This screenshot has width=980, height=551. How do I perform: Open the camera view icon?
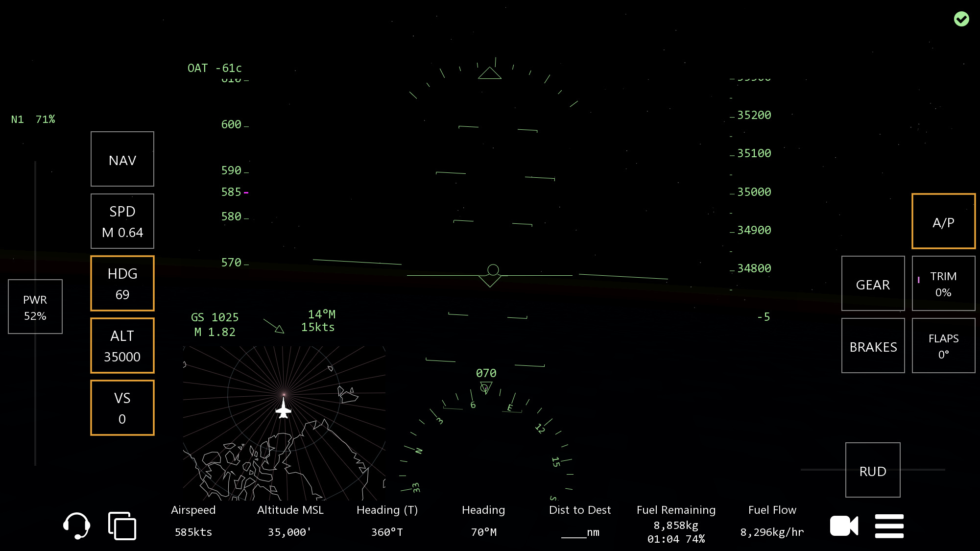(x=844, y=526)
